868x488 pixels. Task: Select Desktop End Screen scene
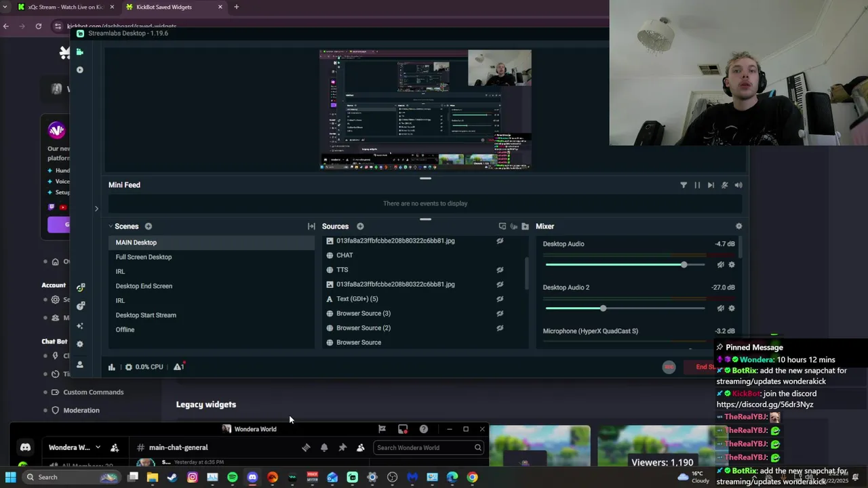coord(211,286)
